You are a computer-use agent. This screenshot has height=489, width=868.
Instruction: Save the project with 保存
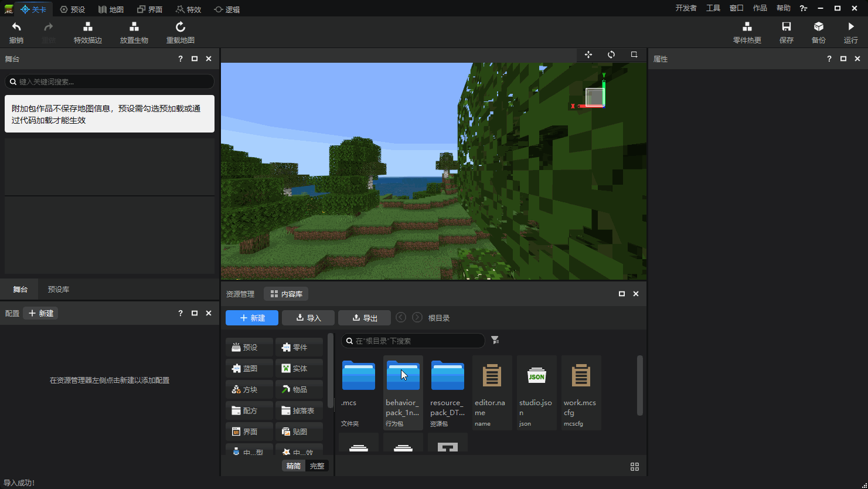(x=787, y=32)
